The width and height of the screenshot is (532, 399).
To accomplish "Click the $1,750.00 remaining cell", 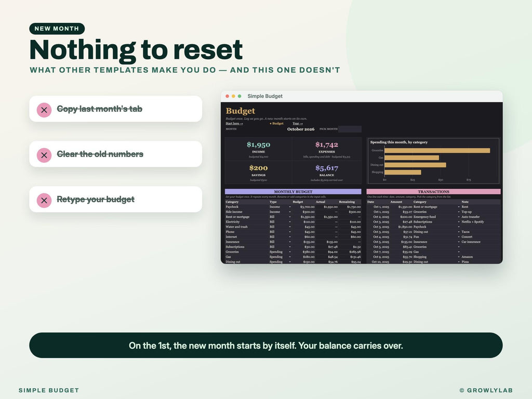I will click(353, 207).
